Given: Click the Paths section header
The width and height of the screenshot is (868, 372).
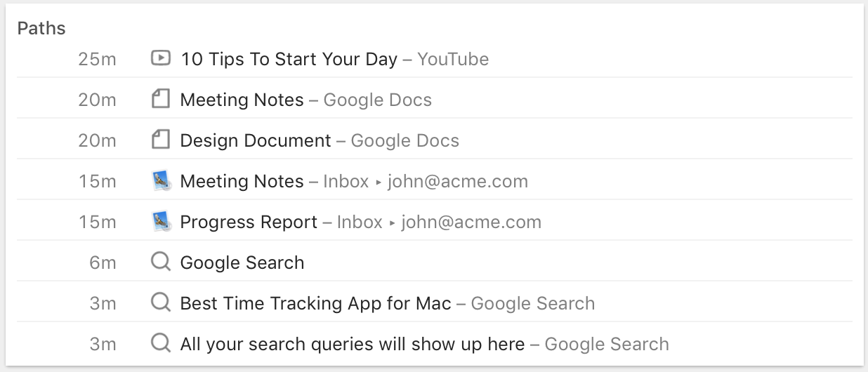Looking at the screenshot, I should click(41, 28).
